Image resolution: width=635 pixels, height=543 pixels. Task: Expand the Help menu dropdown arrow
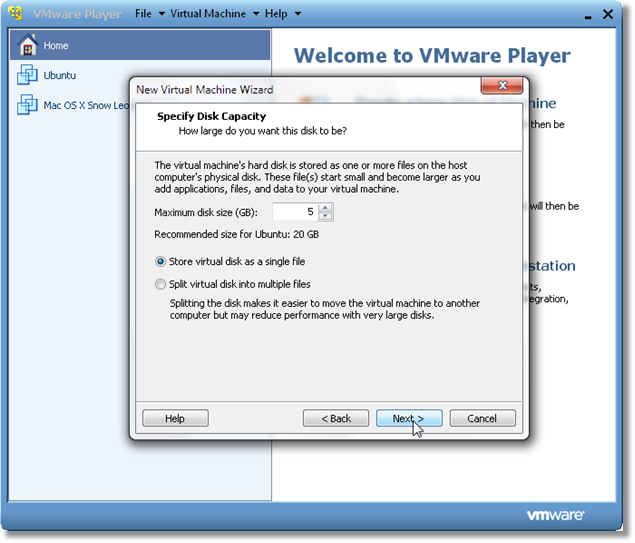tap(298, 14)
